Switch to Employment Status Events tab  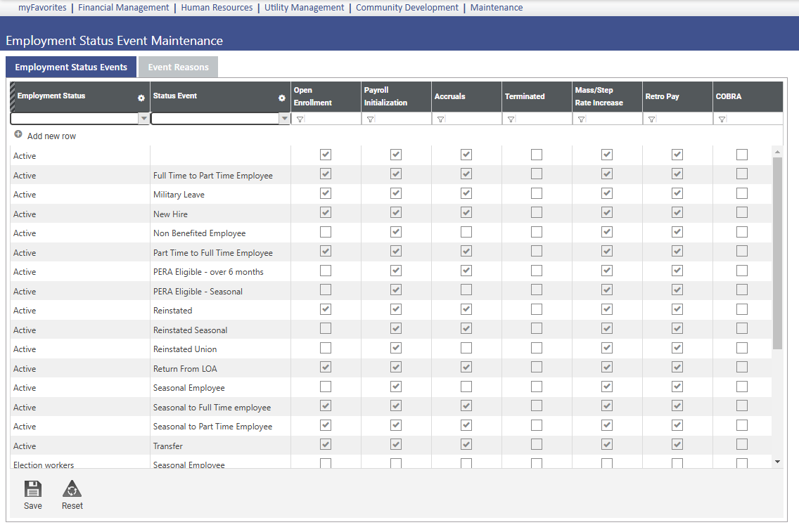[71, 67]
